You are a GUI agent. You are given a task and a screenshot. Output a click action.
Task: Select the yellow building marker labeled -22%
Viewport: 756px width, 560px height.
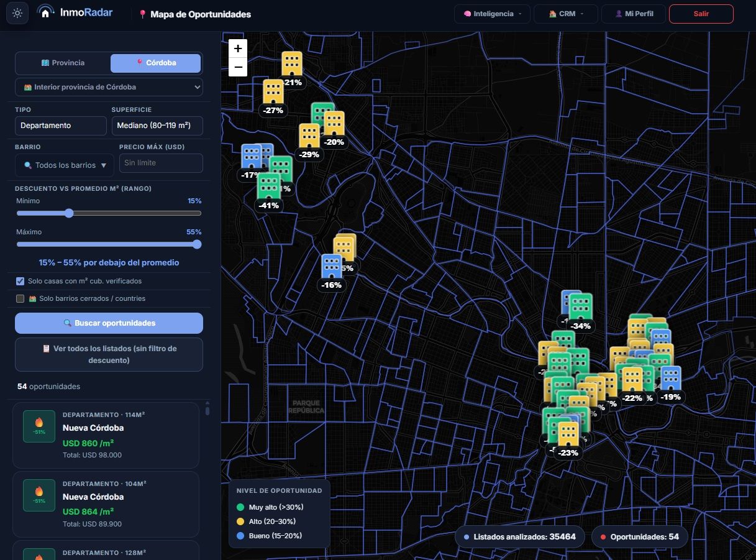pyautogui.click(x=632, y=380)
